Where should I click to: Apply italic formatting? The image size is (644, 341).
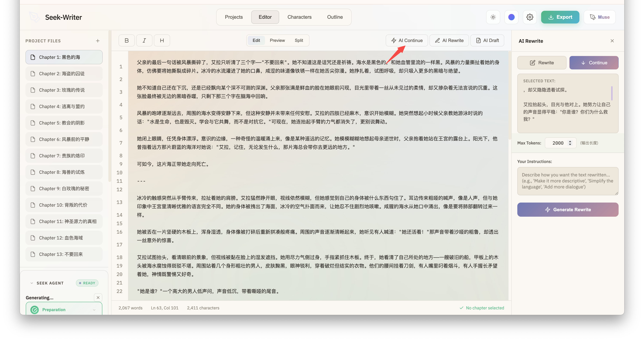coord(144,40)
